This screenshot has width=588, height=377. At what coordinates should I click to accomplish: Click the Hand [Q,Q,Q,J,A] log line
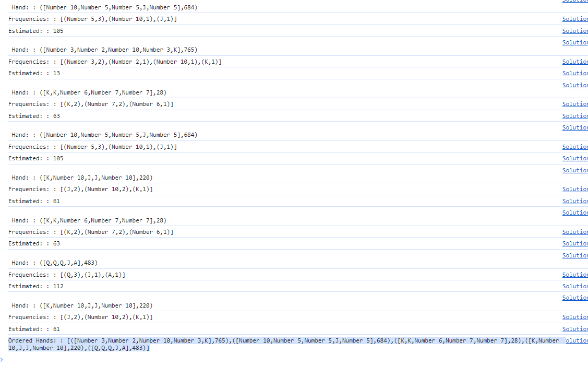[x=55, y=263]
